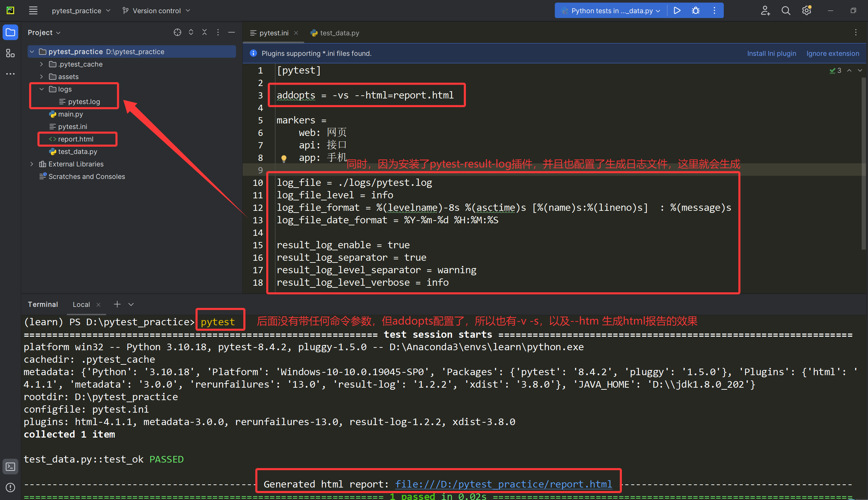Open Structure tool window in left sidebar
The image size is (868, 500).
pos(10,53)
